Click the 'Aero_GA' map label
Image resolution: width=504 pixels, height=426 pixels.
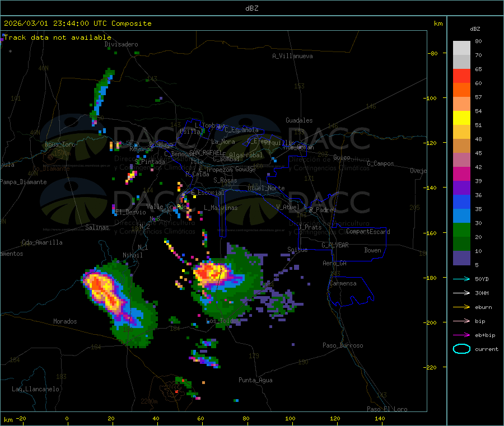[x=335, y=263]
